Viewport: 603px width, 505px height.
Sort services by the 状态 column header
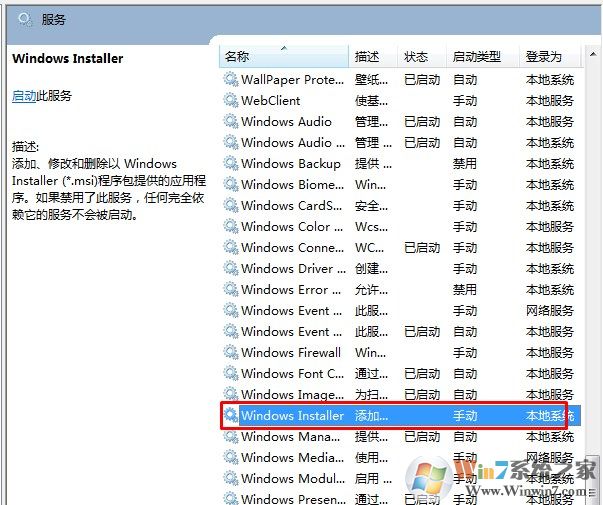421,57
